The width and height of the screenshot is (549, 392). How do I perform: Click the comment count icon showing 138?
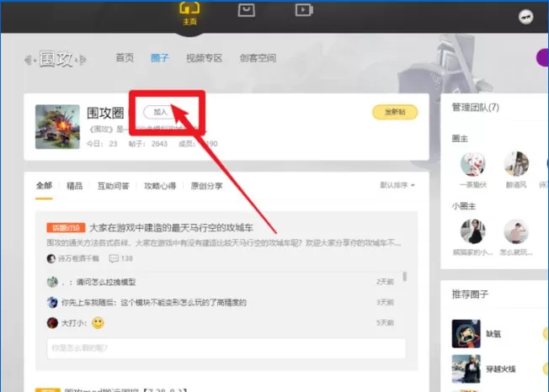114,258
